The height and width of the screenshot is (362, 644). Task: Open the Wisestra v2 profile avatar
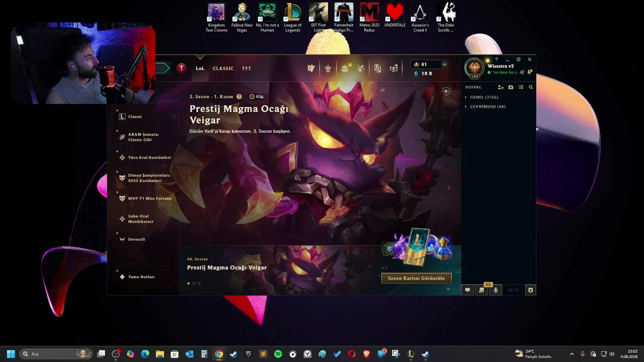[474, 68]
